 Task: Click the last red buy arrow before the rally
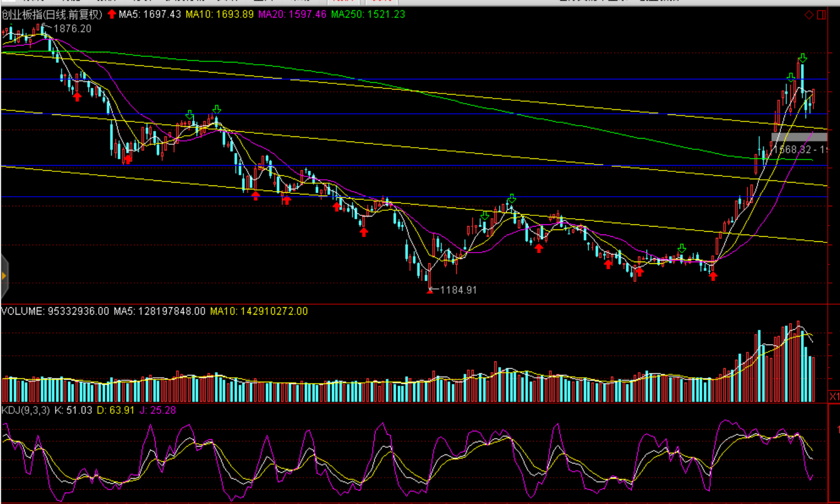(x=713, y=276)
